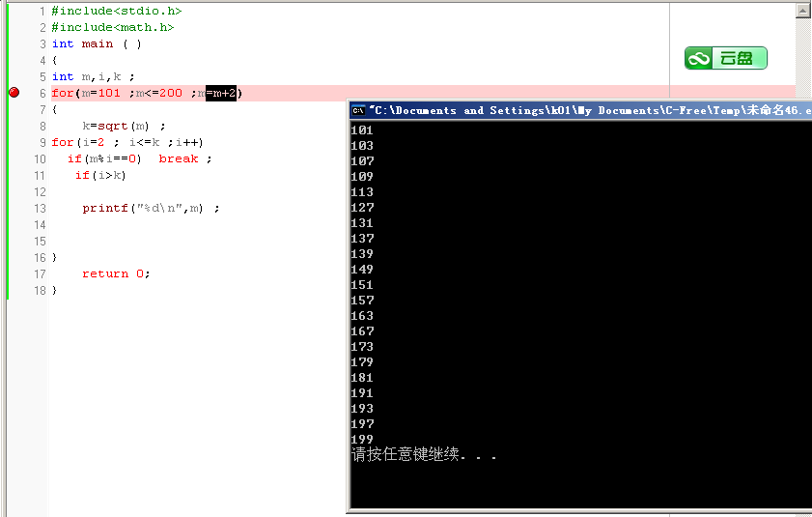812x517 pixels.
Task: Click the '请按任意键继续' prompt in the console
Action: [x=406, y=454]
